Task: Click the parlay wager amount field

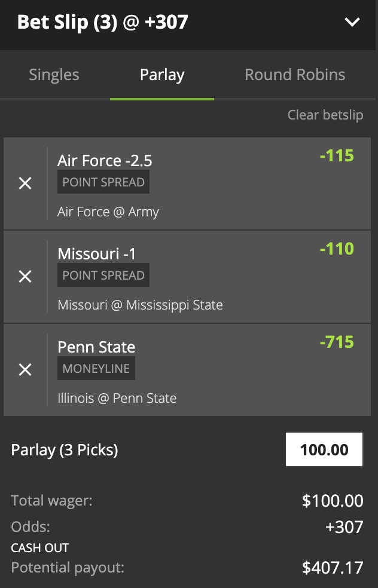Action: pos(324,449)
